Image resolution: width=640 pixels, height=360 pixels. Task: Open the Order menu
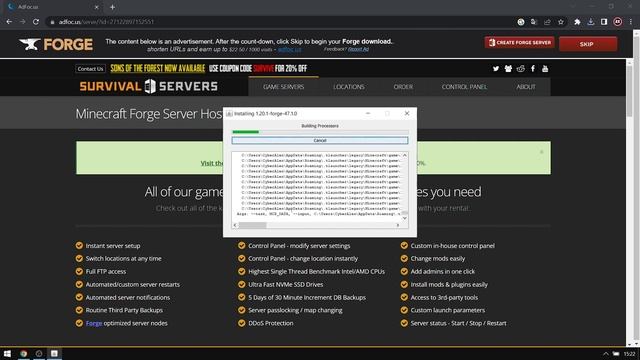pyautogui.click(x=403, y=87)
